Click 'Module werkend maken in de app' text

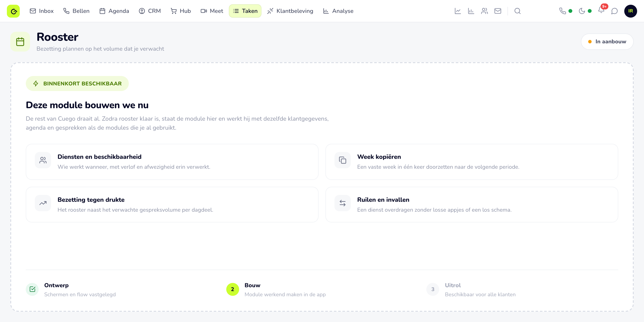click(x=285, y=294)
